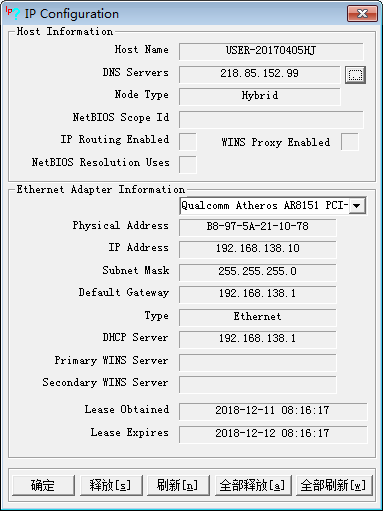Click the DNS Servers field 218.85.152.99
The width and height of the screenshot is (383, 511).
259,74
